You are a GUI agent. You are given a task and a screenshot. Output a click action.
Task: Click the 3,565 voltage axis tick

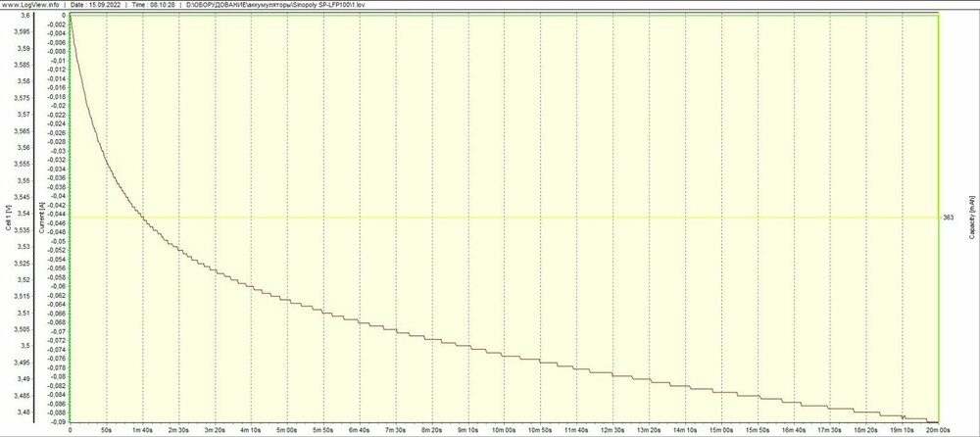pyautogui.click(x=23, y=131)
